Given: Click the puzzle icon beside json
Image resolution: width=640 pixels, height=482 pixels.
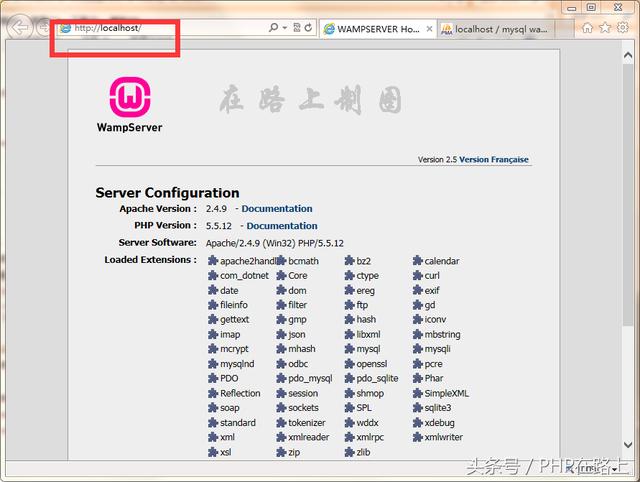Looking at the screenshot, I should point(281,334).
